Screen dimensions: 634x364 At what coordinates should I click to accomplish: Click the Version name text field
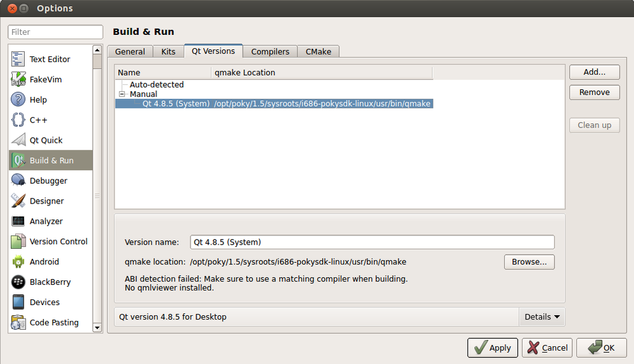[372, 242]
